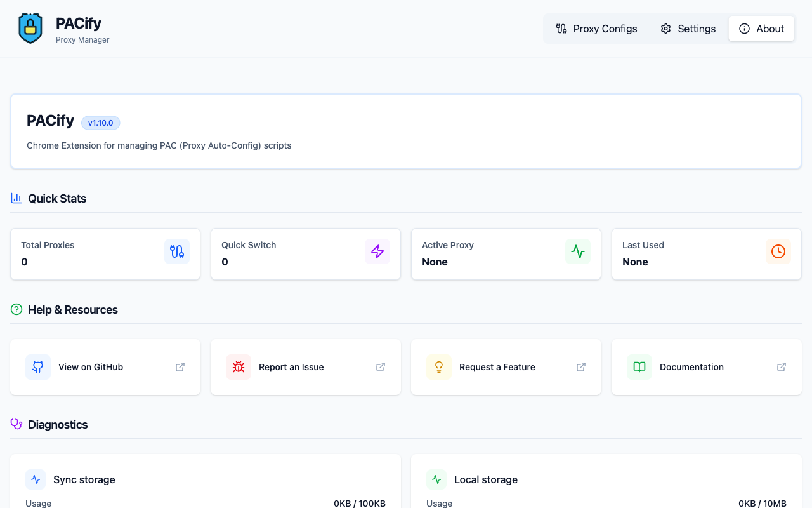Click the Settings tab gear icon
Viewport: 812px width, 508px height.
[x=665, y=29]
